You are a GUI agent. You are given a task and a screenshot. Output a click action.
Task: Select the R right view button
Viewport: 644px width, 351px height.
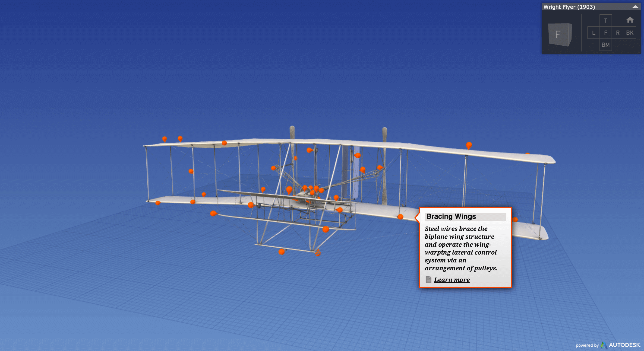[618, 33]
